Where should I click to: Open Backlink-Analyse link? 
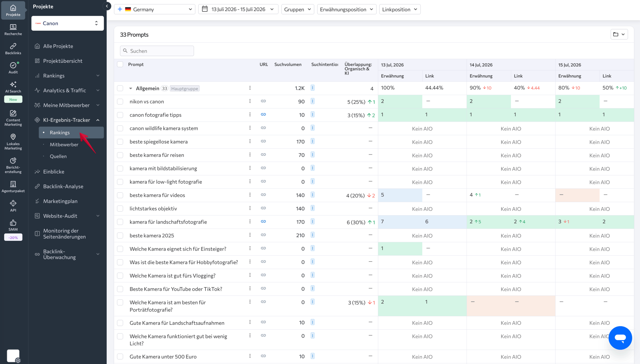(63, 186)
